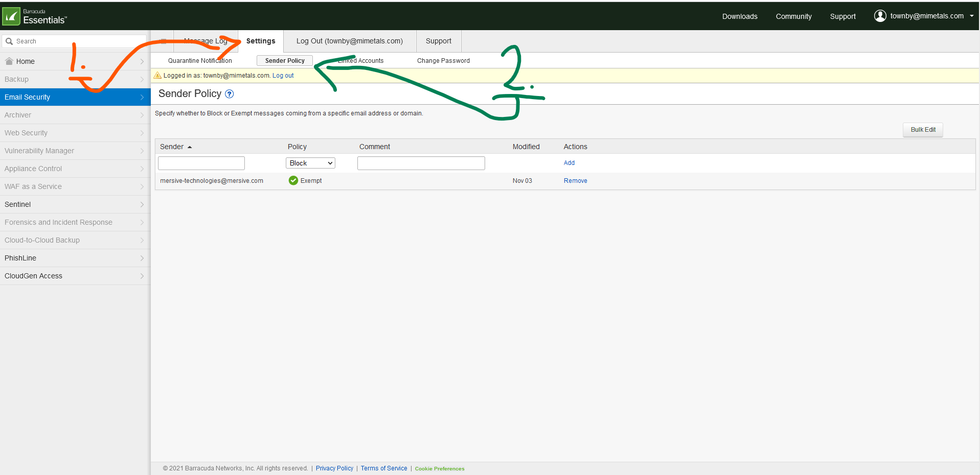Click the warning triangle icon beside Logged in as

pos(157,76)
